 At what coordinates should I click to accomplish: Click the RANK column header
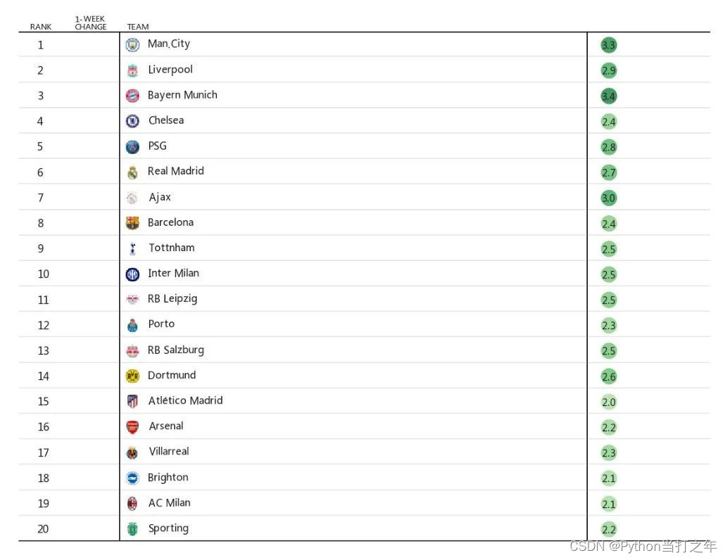click(41, 27)
